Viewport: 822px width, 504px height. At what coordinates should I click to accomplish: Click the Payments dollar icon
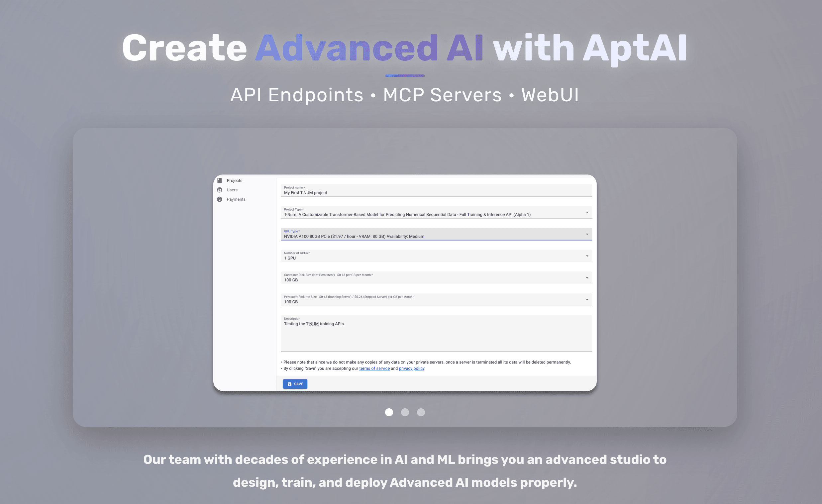220,199
